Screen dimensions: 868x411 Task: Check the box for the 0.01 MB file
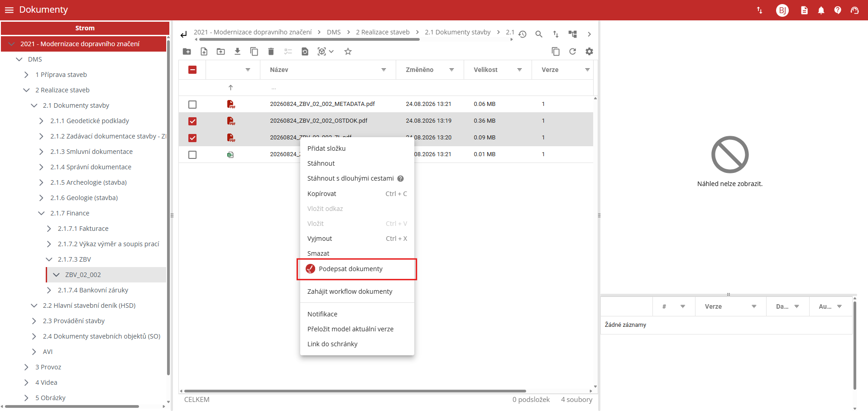pos(192,155)
